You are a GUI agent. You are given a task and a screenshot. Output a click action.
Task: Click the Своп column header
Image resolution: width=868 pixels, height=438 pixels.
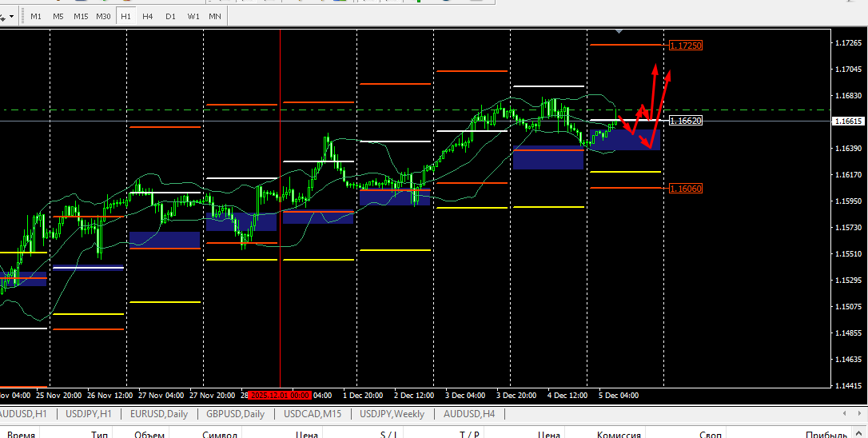tap(711, 435)
